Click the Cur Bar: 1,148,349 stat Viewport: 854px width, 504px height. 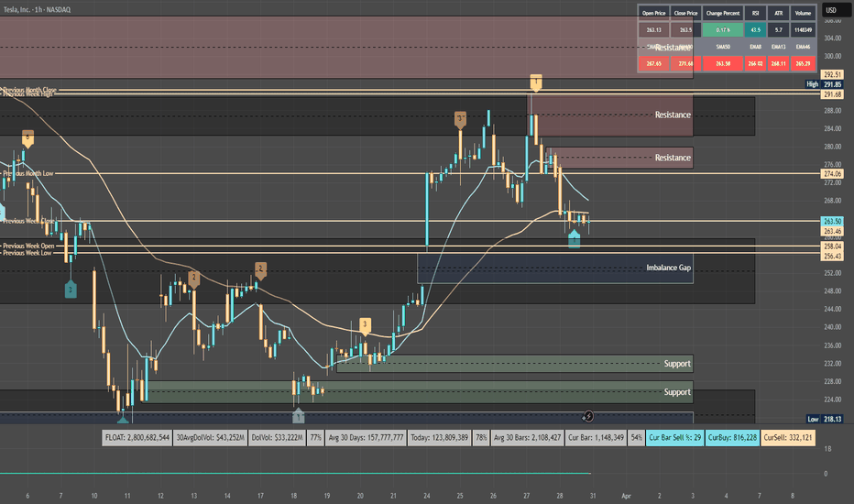[x=596, y=437]
